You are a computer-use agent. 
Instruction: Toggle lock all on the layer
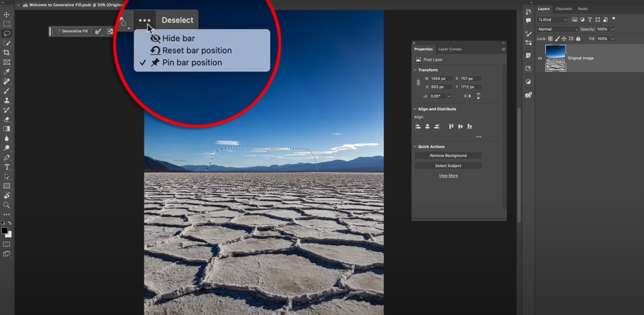pyautogui.click(x=578, y=39)
